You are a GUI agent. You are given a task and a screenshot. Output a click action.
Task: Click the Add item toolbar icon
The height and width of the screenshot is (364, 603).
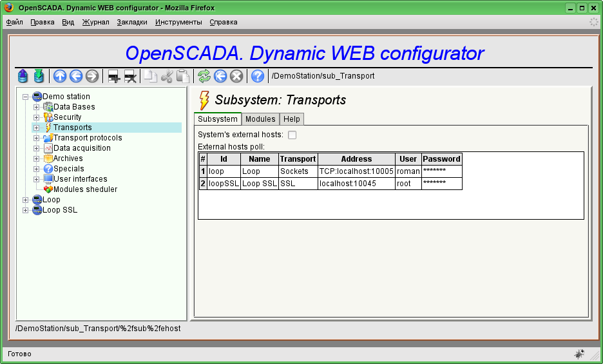tap(114, 77)
